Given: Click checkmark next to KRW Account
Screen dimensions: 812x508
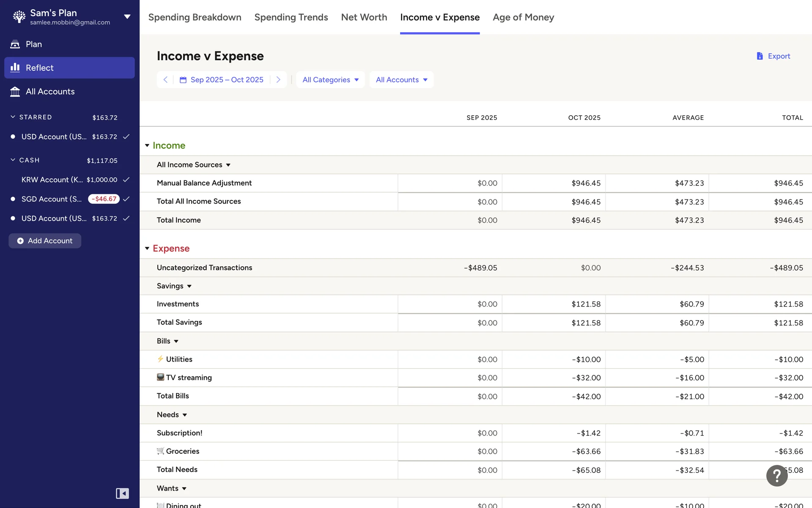Looking at the screenshot, I should (x=126, y=179).
